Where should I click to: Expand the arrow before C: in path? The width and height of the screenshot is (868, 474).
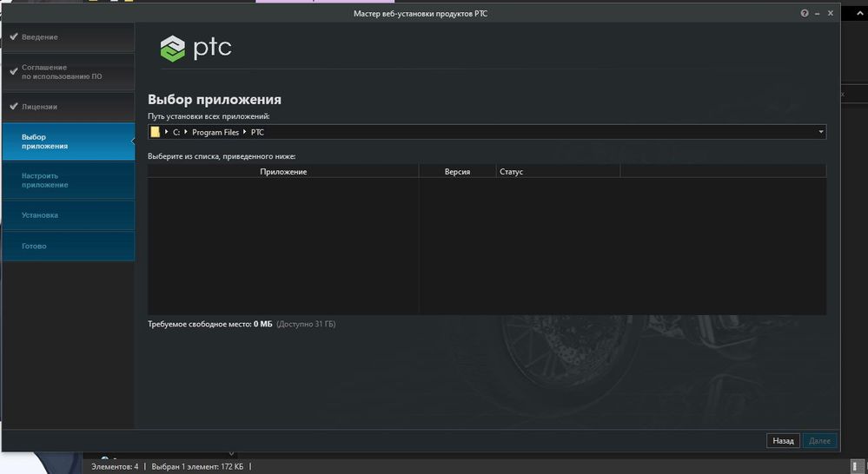tap(166, 132)
